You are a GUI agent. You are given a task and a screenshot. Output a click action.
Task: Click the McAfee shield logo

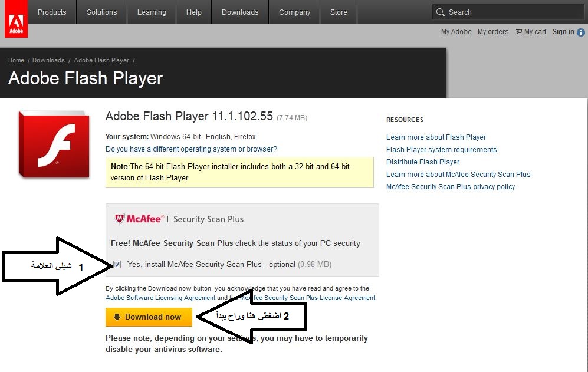[120, 218]
